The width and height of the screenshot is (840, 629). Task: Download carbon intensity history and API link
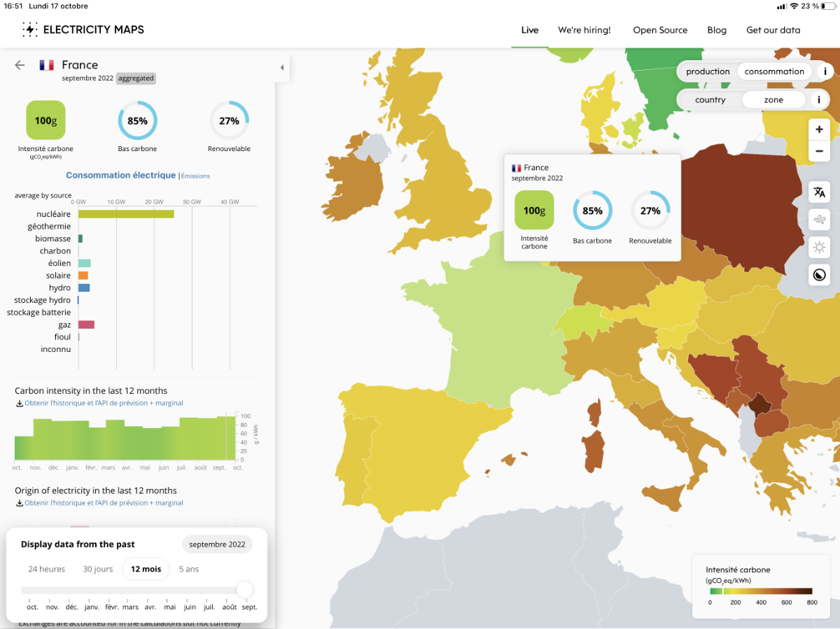tap(99, 403)
